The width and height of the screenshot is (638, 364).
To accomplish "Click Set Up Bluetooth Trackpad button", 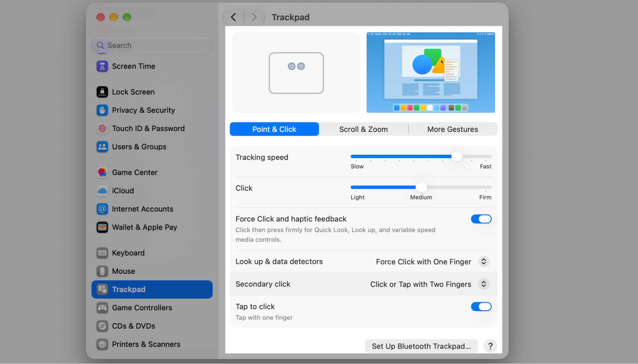I will [421, 346].
